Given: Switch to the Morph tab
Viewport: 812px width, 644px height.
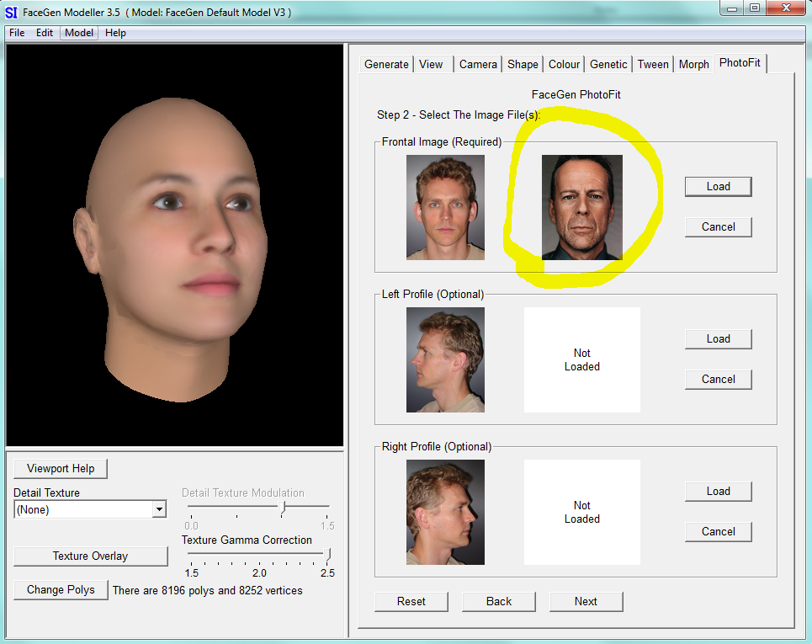Looking at the screenshot, I should tap(693, 63).
